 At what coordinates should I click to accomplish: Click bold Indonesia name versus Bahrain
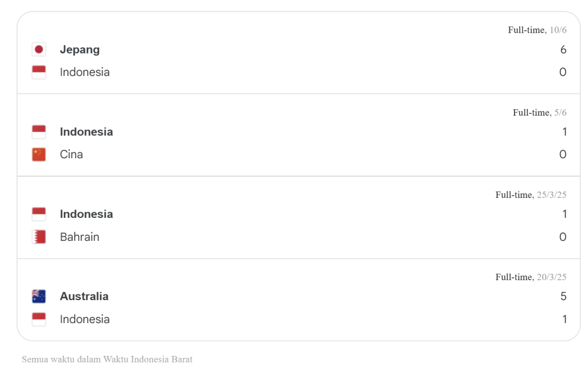[x=86, y=214]
